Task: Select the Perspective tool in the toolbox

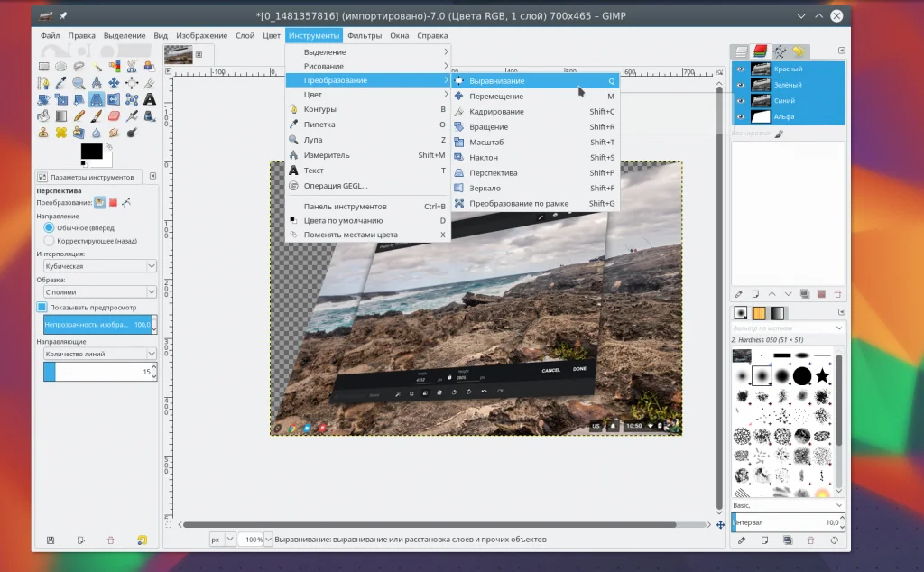Action: tap(97, 99)
